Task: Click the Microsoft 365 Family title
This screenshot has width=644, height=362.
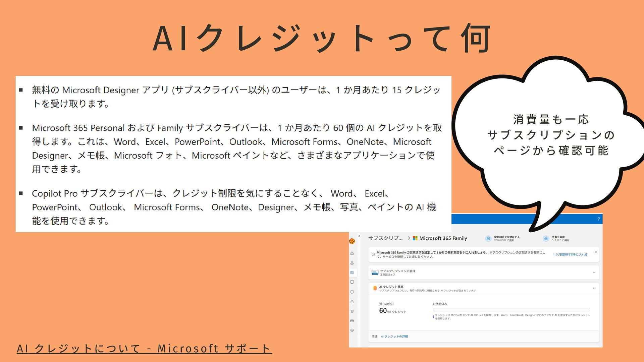Action: [x=443, y=238]
